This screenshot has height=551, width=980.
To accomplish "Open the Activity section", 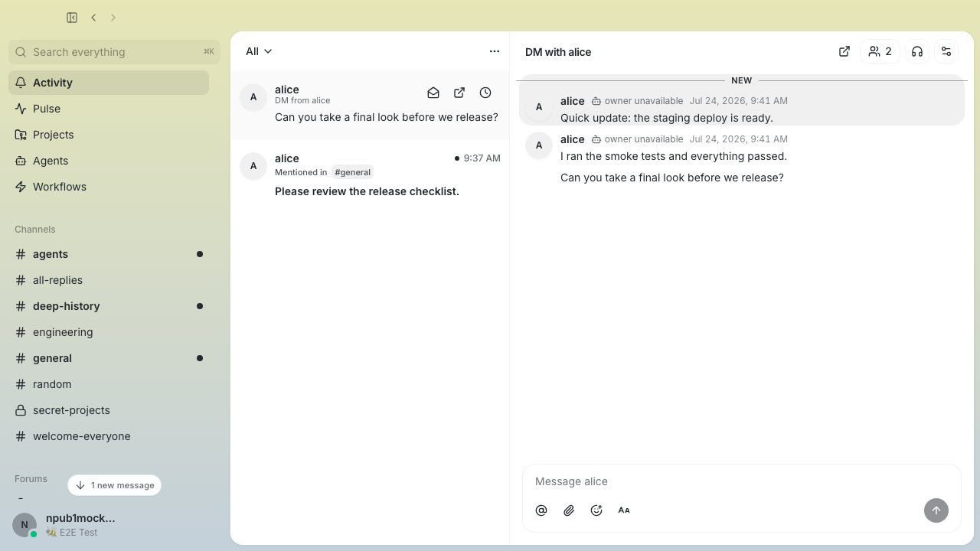I will 109,83.
